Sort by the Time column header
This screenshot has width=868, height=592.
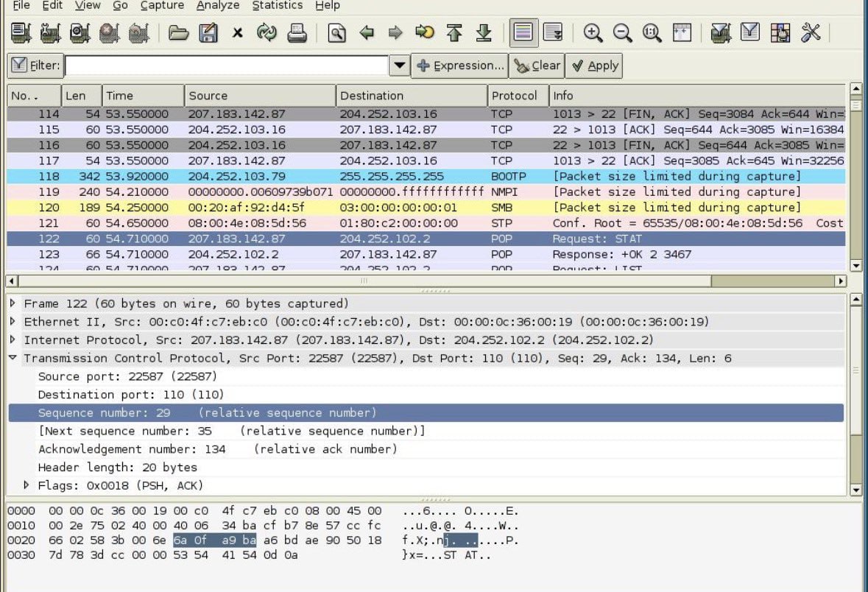(143, 95)
